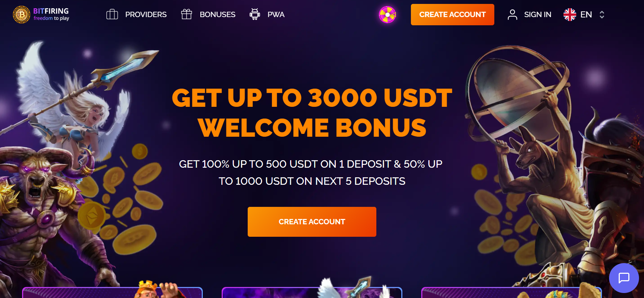Screen dimensions: 644x298
Task: Open the Bonuses menu item
Action: point(217,15)
